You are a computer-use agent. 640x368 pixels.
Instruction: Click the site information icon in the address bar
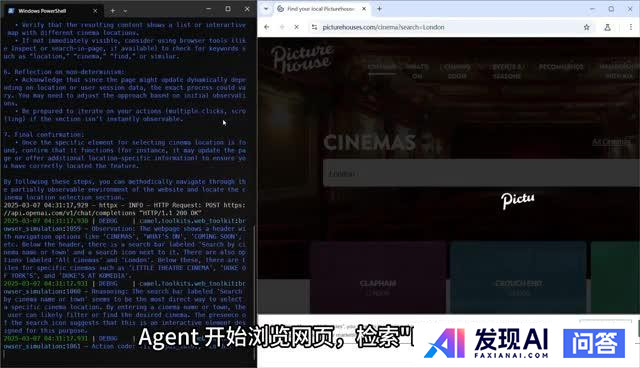[x=314, y=27]
